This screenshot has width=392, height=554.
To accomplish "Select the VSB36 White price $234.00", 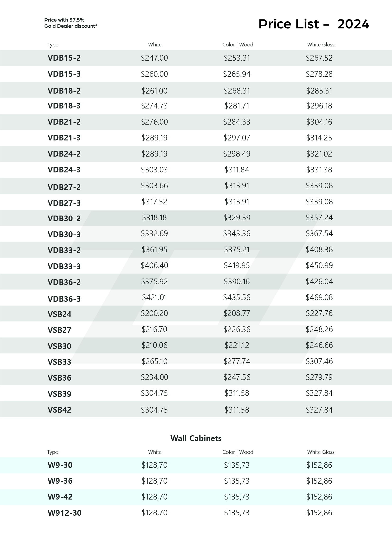I will (155, 377).
